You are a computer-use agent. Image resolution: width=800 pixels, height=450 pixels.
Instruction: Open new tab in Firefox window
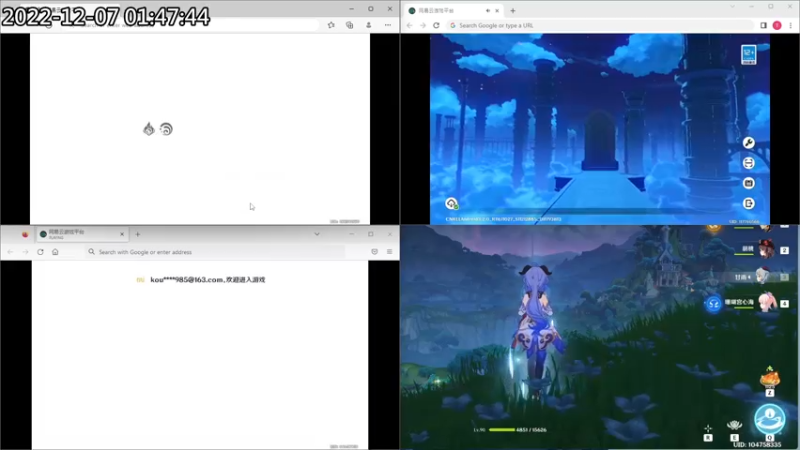point(138,234)
